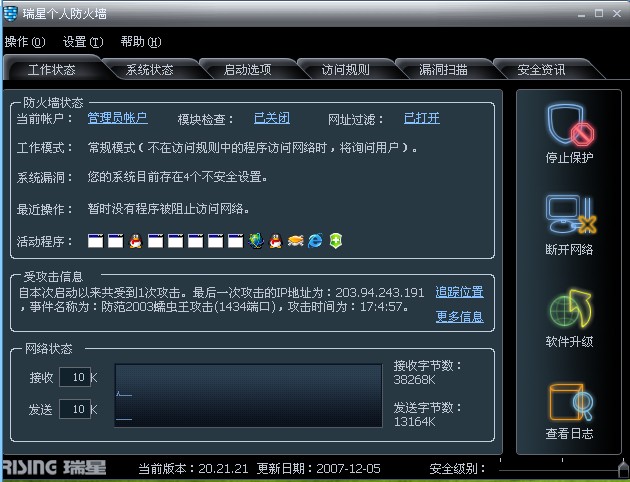Screen dimensions: 630x482
Task: Click the sent bytes value 13164K
Action: point(414,421)
